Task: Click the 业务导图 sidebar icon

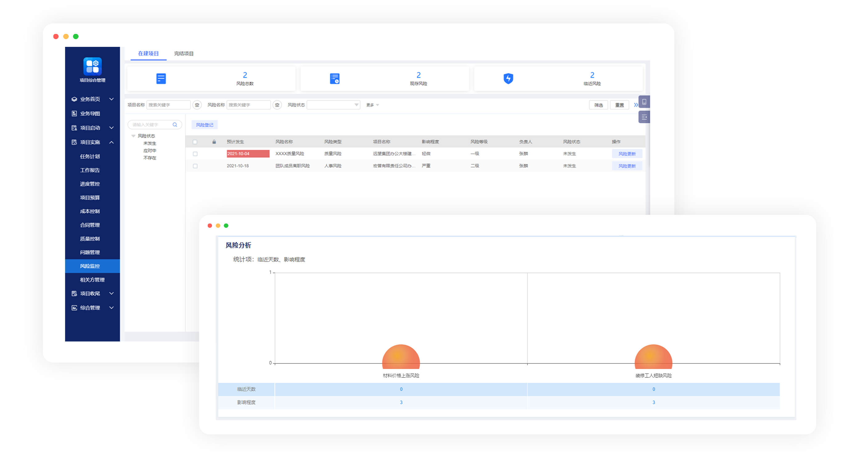Action: tap(74, 113)
